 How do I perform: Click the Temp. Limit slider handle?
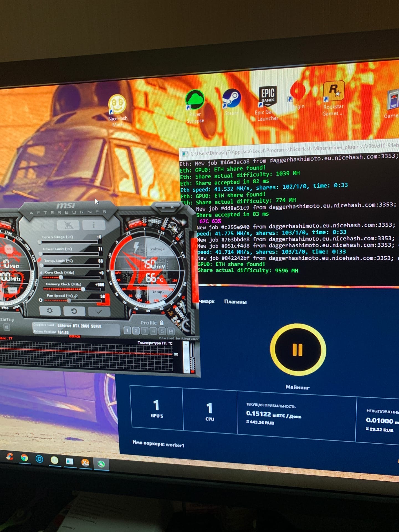coord(42,265)
